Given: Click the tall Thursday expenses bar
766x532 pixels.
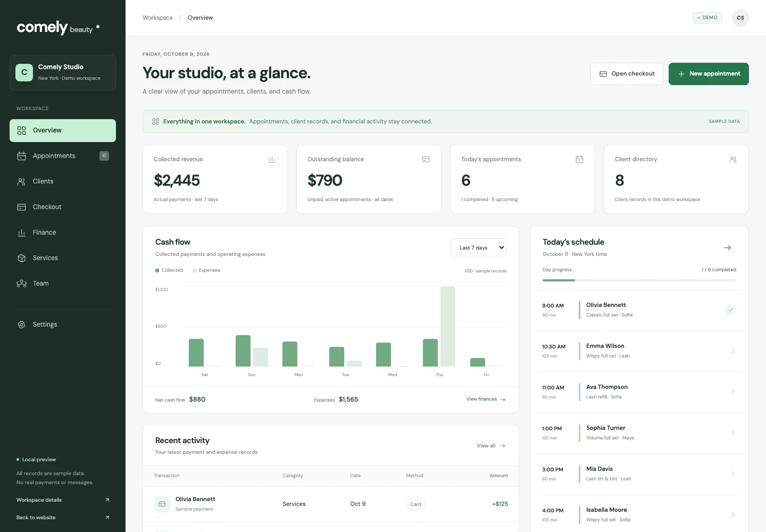Looking at the screenshot, I should [x=448, y=327].
